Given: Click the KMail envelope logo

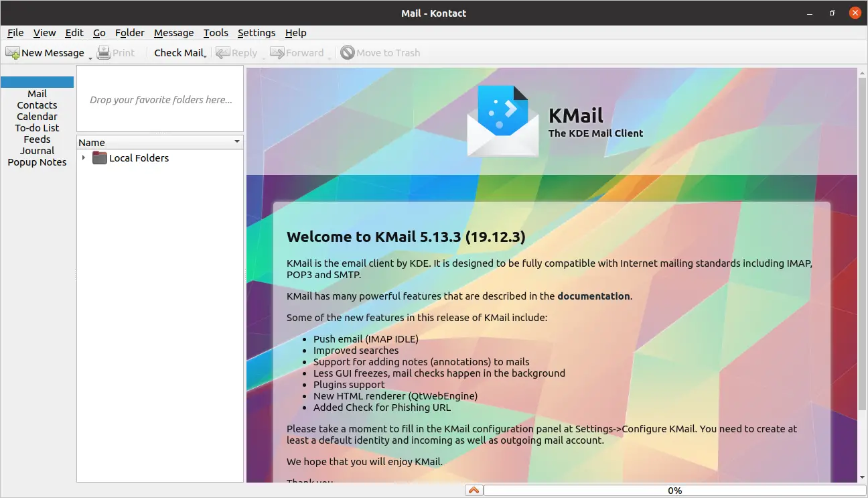Looking at the screenshot, I should coord(503,121).
